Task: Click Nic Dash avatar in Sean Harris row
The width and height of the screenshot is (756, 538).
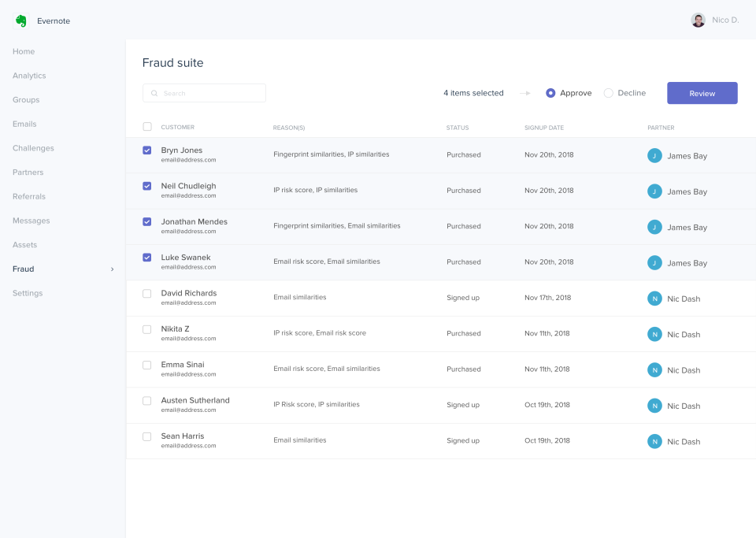Action: coord(654,441)
